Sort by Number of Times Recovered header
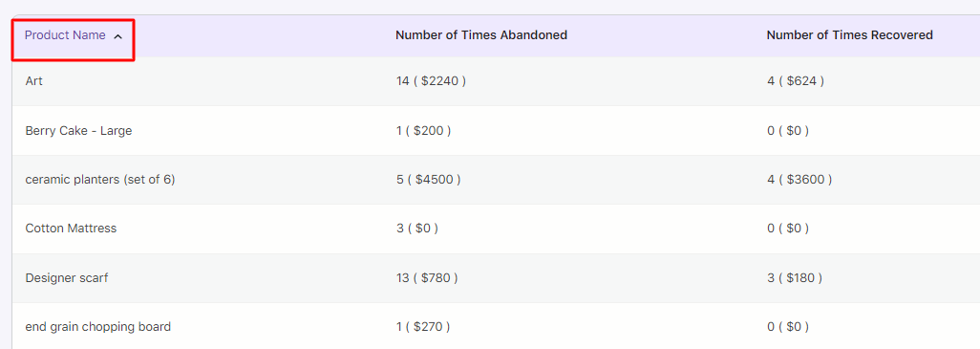The image size is (980, 349). coord(849,35)
